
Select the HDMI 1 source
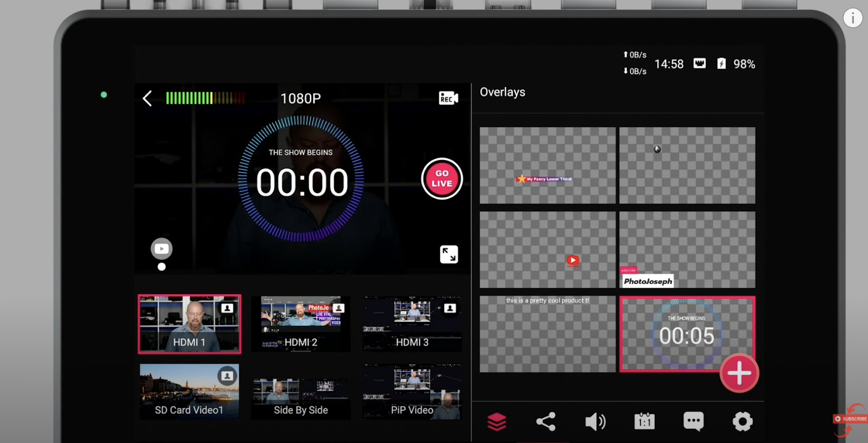click(x=189, y=324)
